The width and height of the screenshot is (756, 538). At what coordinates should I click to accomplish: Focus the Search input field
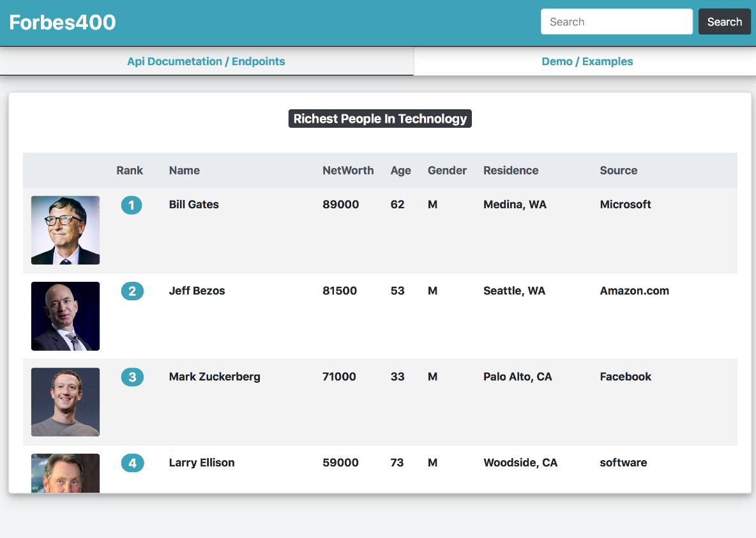pyautogui.click(x=617, y=22)
